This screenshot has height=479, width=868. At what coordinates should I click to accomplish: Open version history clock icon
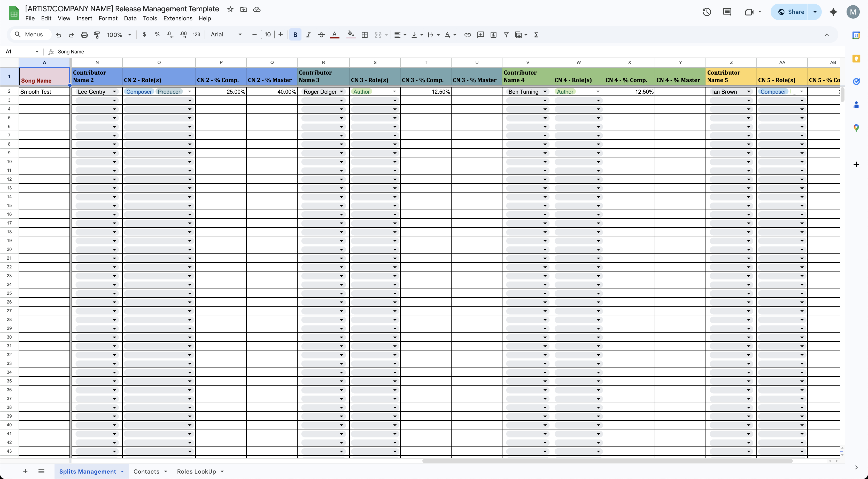point(706,12)
